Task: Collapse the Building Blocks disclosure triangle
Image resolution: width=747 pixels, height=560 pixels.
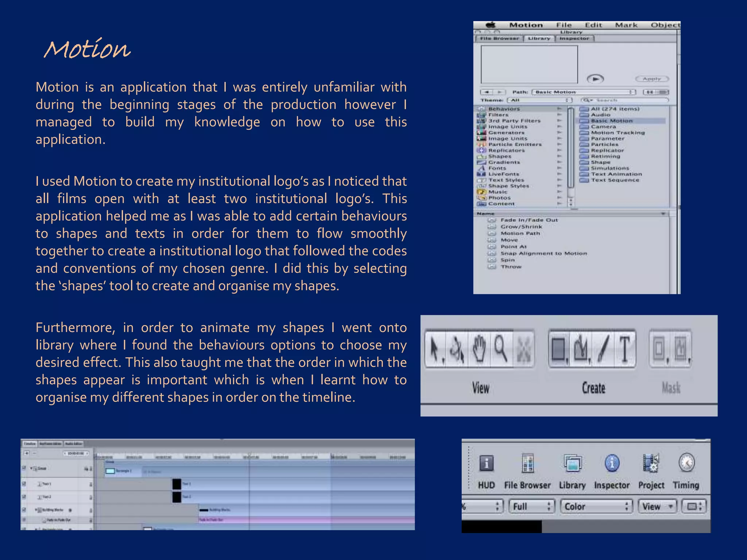Action: point(36,510)
